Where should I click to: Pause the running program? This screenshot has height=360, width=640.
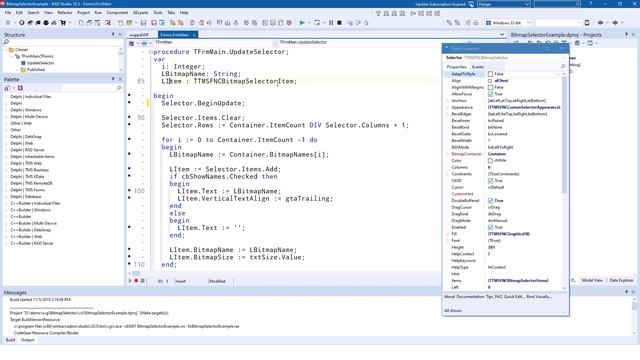point(331,23)
